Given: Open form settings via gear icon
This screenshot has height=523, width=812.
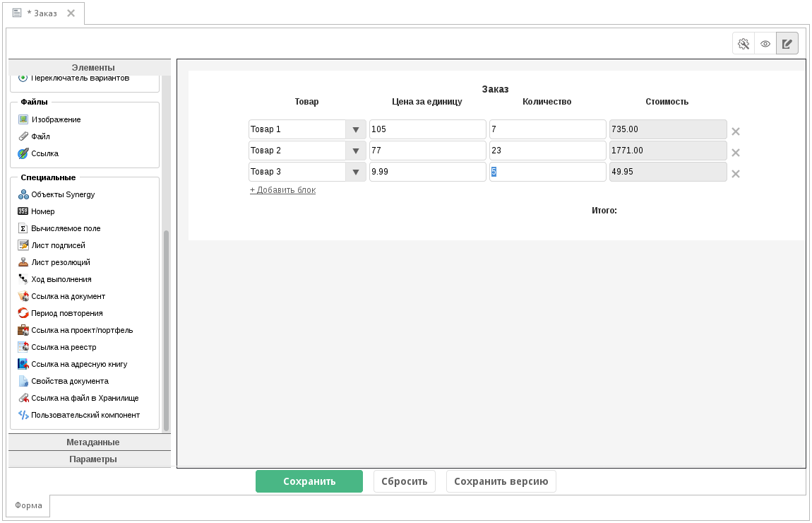Looking at the screenshot, I should point(744,44).
